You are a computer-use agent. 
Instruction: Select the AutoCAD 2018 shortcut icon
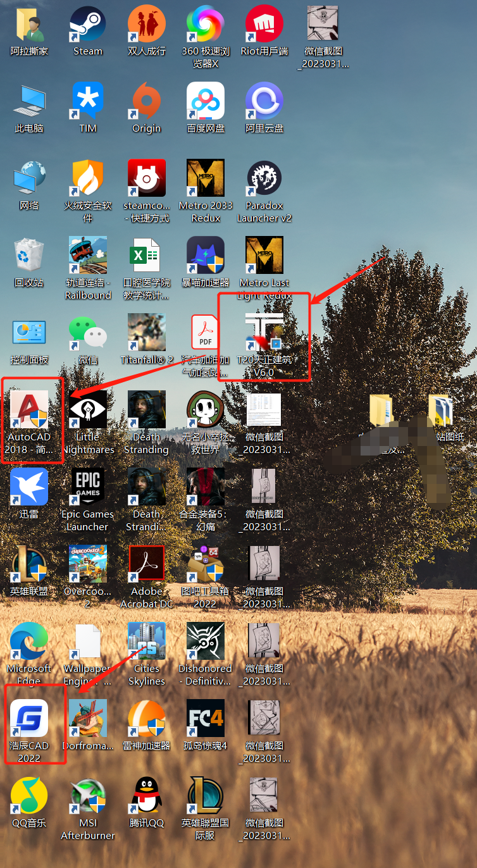point(29,410)
